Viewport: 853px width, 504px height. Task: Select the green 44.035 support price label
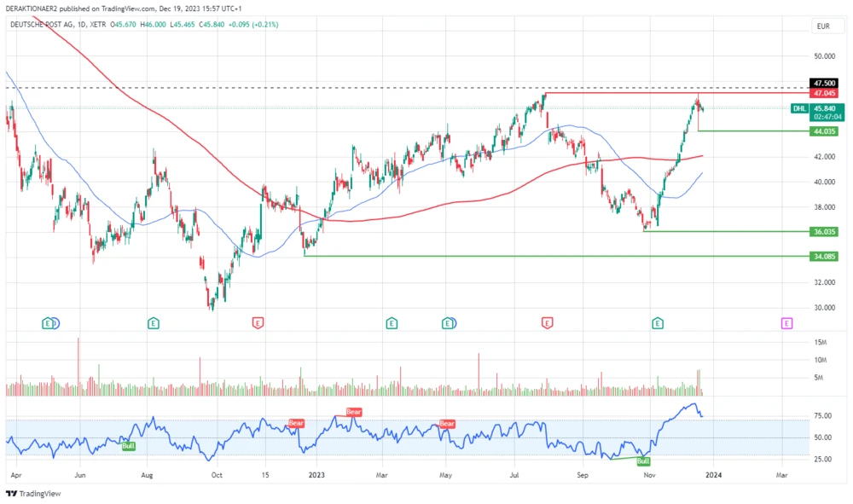coord(824,131)
